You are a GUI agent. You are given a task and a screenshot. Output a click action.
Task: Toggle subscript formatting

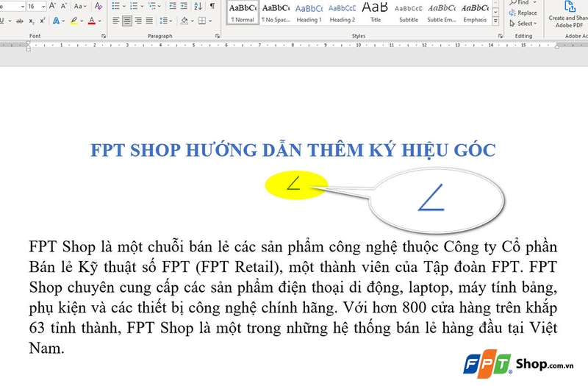pyautogui.click(x=32, y=21)
